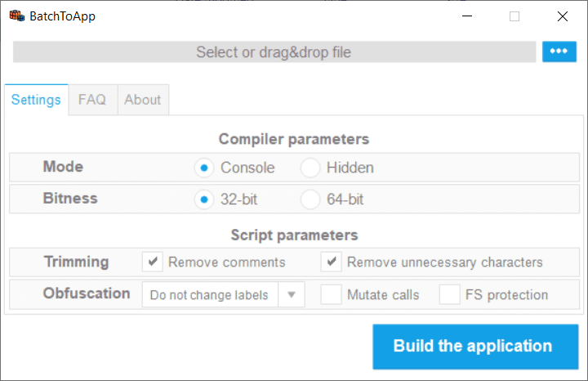Open file browser with three-dots button

[559, 52]
